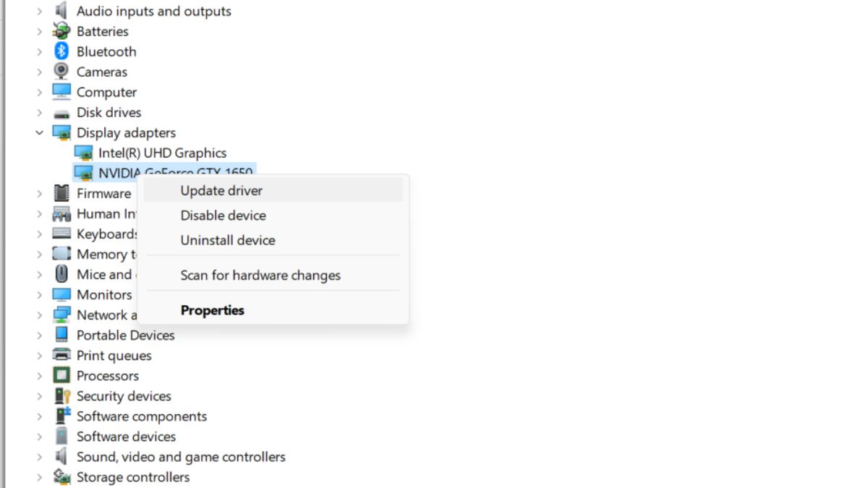Screen dimensions: 868x488
Task: Click Scan for hardware changes
Action: 260,275
